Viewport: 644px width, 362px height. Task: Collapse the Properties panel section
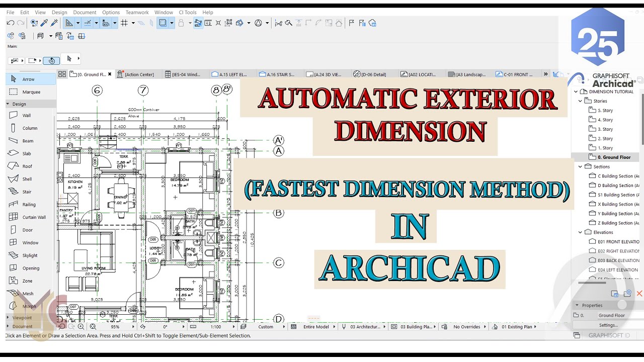point(577,305)
